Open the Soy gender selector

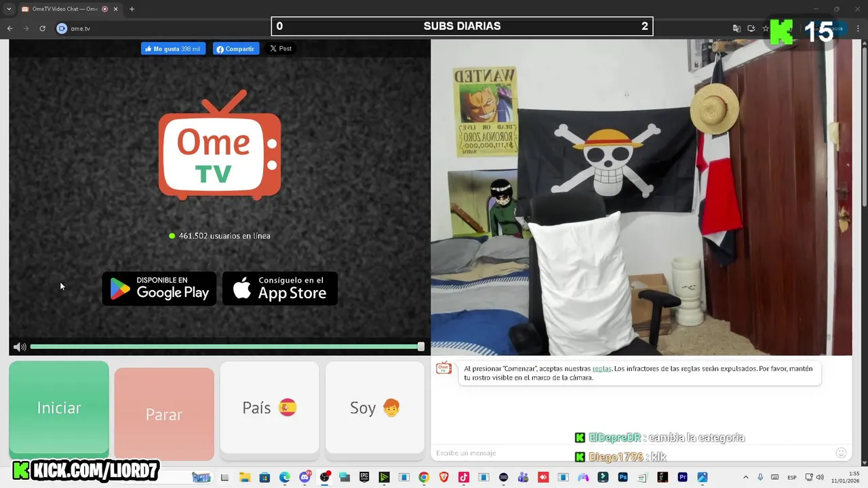click(x=375, y=407)
